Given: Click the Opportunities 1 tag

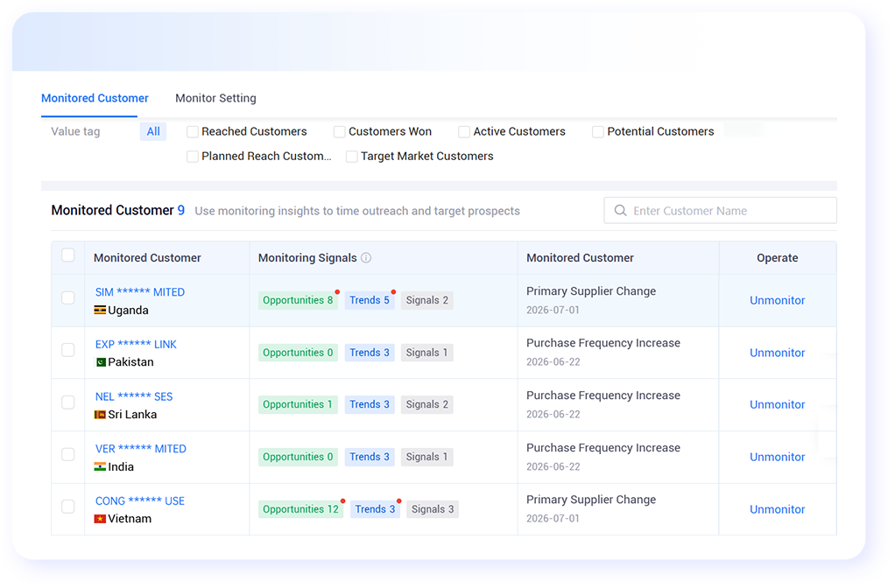Looking at the screenshot, I should pos(298,404).
